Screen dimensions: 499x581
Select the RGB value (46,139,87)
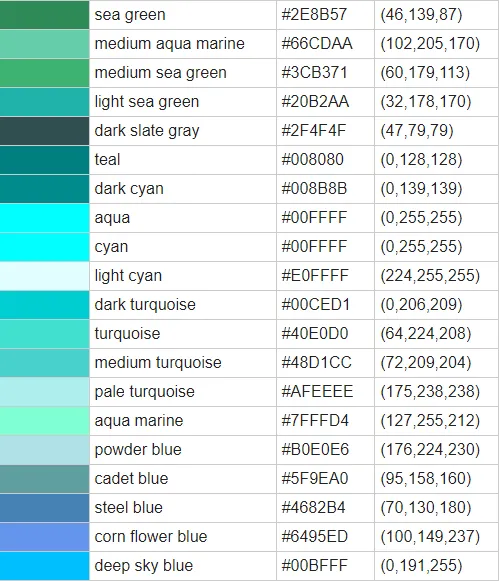(421, 15)
